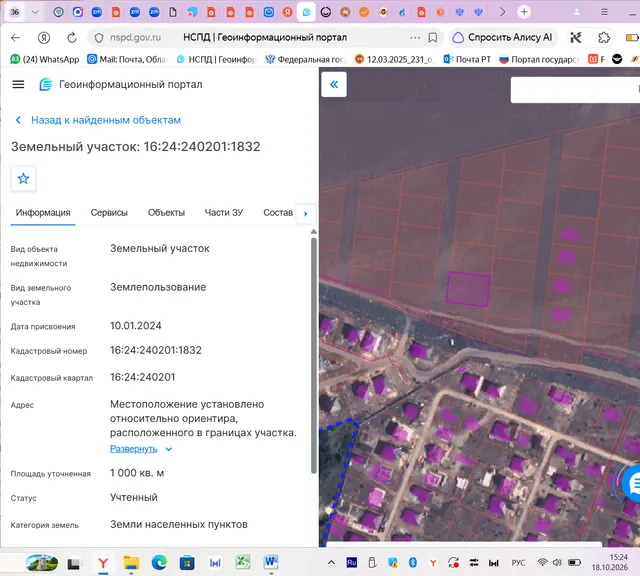Open the hamburger menu of Геоинформационный портал
Image resolution: width=640 pixels, height=576 pixels.
pyautogui.click(x=18, y=85)
